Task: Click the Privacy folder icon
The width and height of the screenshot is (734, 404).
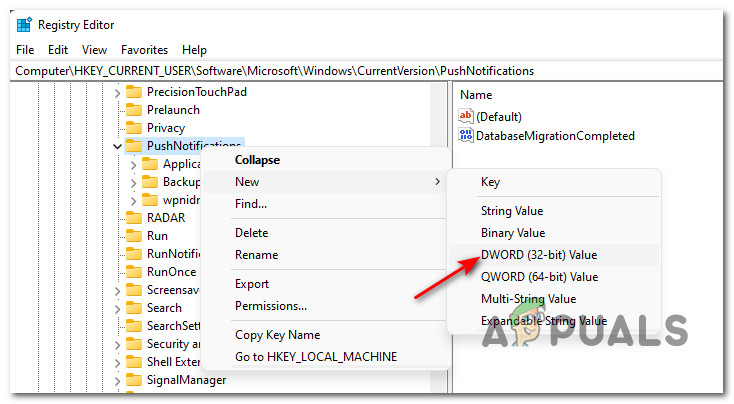Action: [134, 128]
